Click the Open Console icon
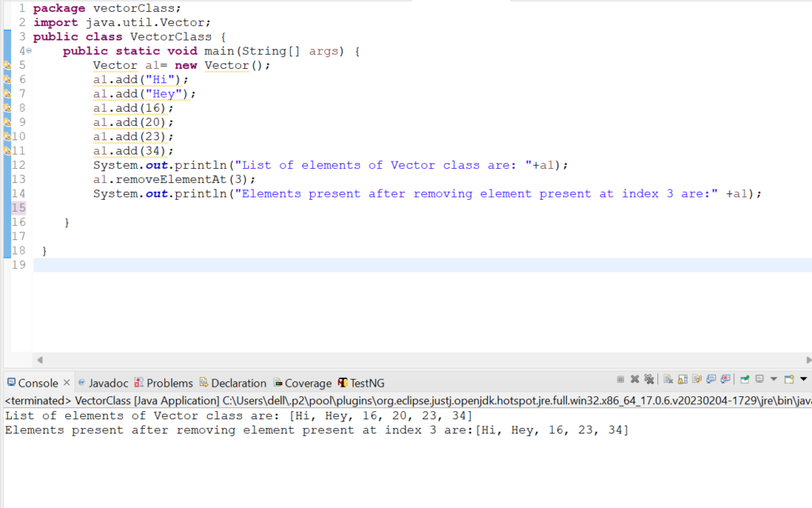The width and height of the screenshot is (812, 508). [x=789, y=379]
